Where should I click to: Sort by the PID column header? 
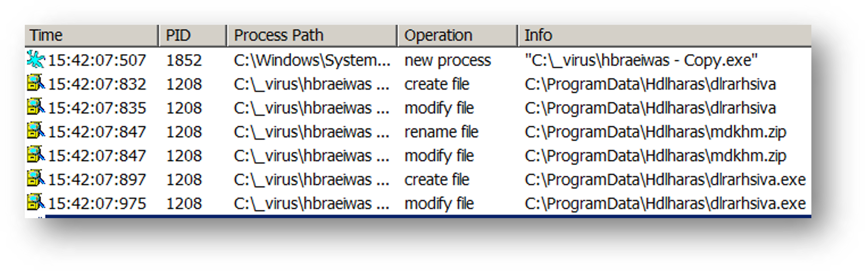pyautogui.click(x=192, y=35)
